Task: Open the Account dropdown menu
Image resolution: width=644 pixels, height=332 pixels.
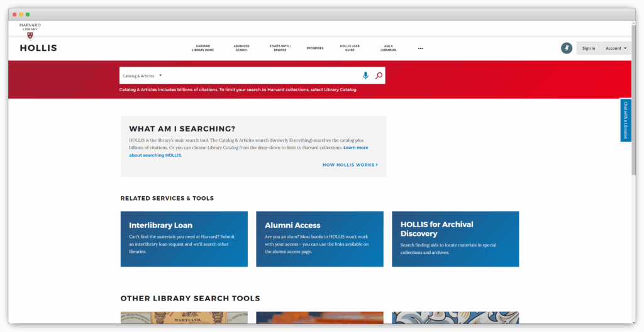Action: click(x=616, y=48)
